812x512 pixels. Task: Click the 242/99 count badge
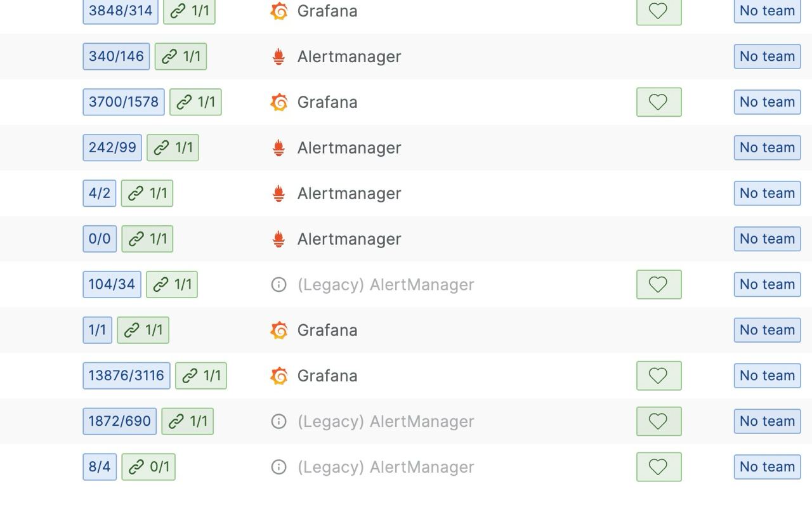112,148
